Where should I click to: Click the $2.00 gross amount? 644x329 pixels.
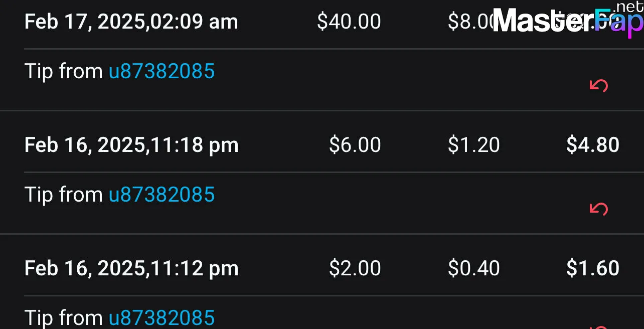pos(355,268)
